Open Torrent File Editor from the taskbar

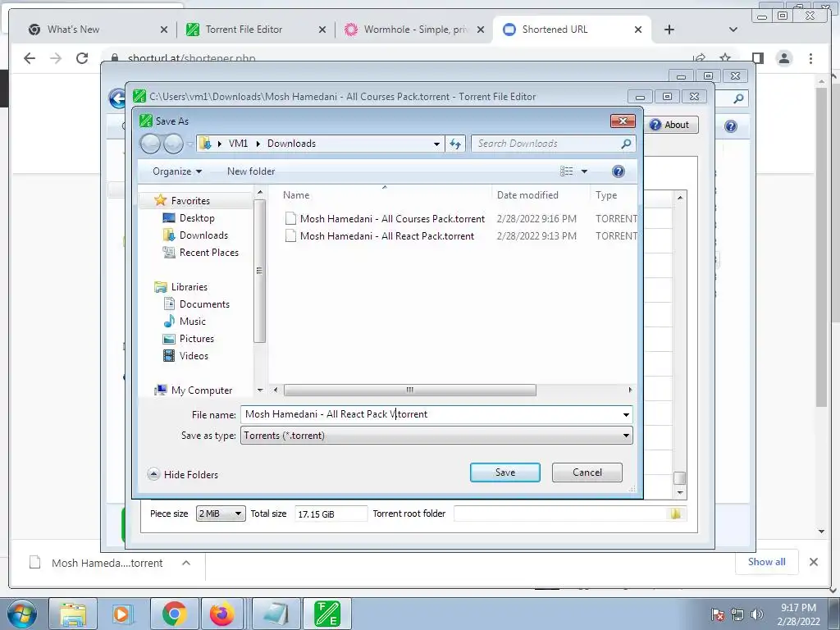[x=327, y=614]
